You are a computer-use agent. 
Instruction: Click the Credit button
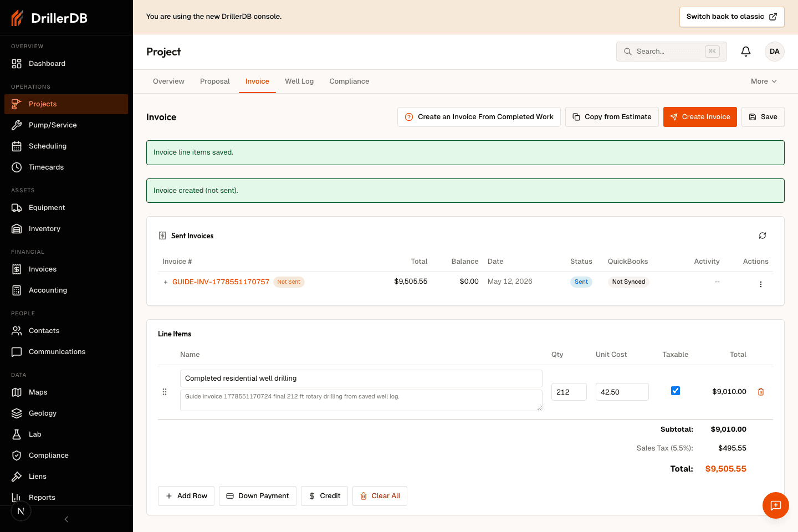tap(324, 496)
